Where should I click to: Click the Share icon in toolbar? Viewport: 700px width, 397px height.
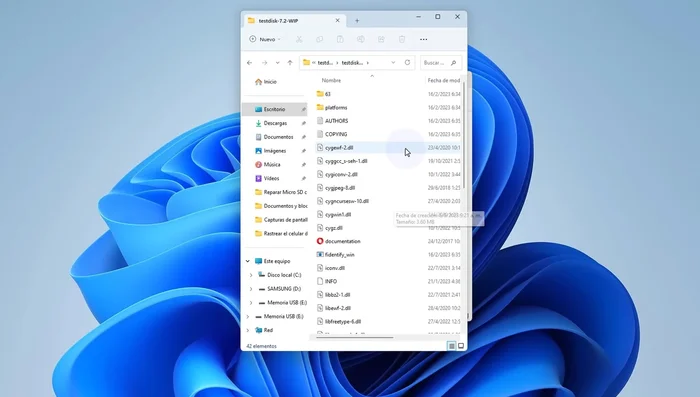click(x=381, y=39)
